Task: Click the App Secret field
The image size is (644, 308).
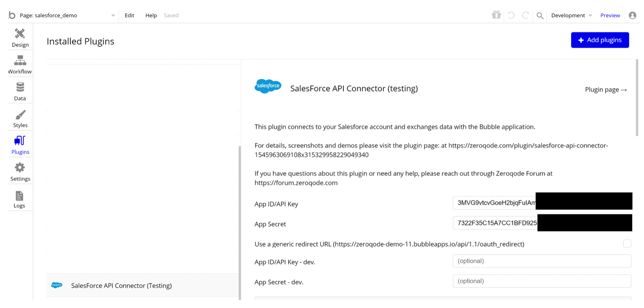Action: pyautogui.click(x=542, y=223)
